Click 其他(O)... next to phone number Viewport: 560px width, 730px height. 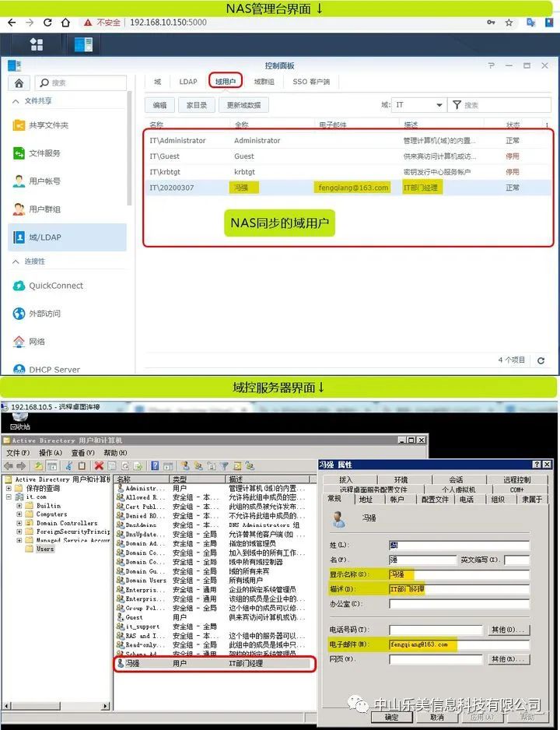(x=509, y=630)
